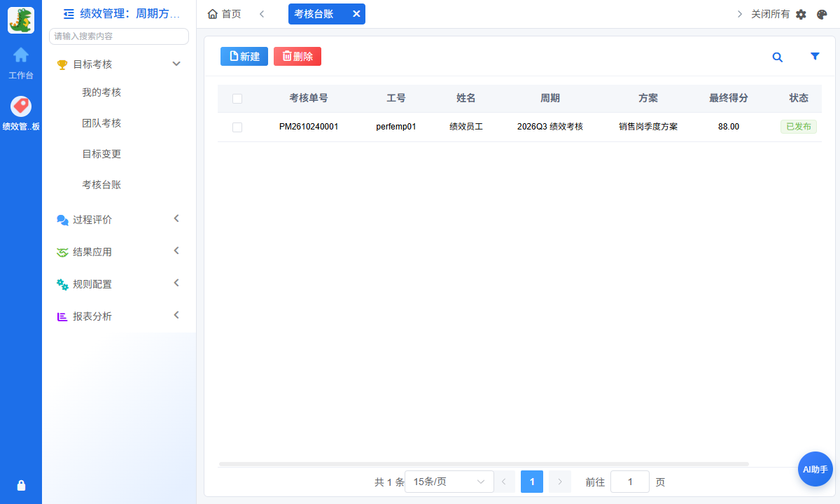Click the 方案 column header
Screen dimensions: 840x504
(x=648, y=99)
